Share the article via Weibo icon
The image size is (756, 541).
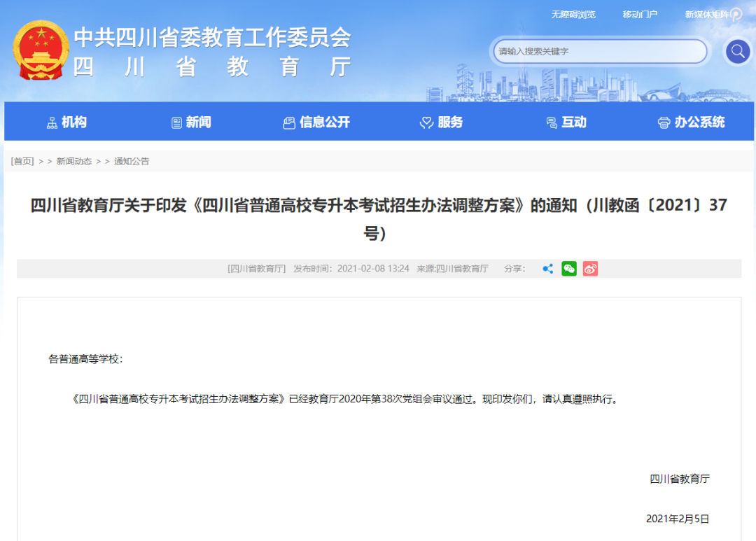pyautogui.click(x=590, y=269)
